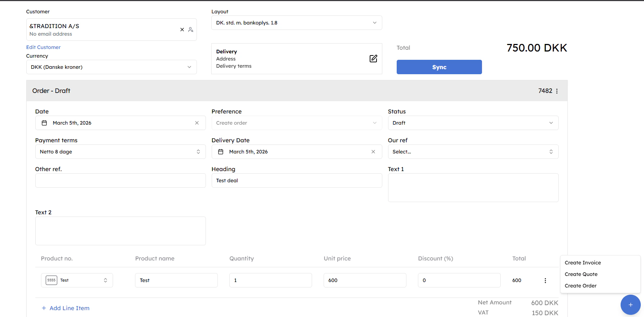Click the Unit price column header

337,258
